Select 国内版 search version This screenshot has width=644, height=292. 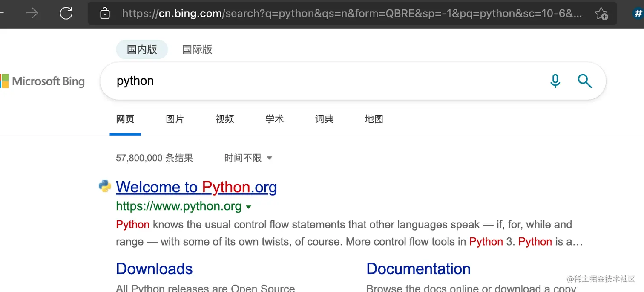[142, 49]
